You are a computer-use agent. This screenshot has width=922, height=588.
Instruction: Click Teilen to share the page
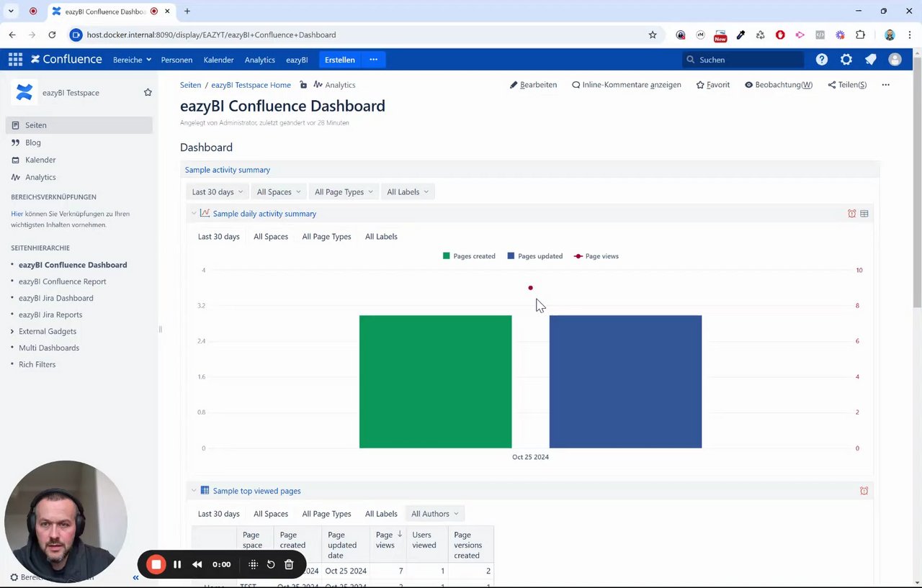pos(847,85)
